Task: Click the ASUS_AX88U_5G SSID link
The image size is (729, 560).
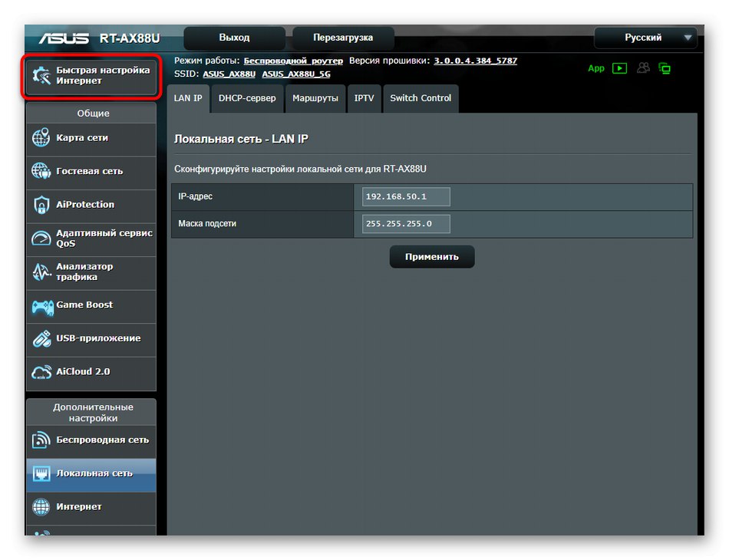Action: 296,74
